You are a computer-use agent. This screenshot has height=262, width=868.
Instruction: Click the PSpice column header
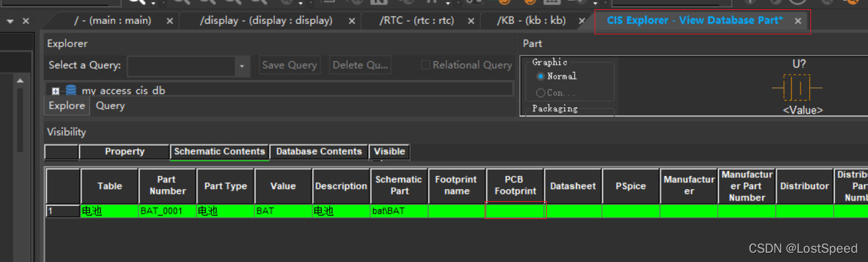coord(630,186)
